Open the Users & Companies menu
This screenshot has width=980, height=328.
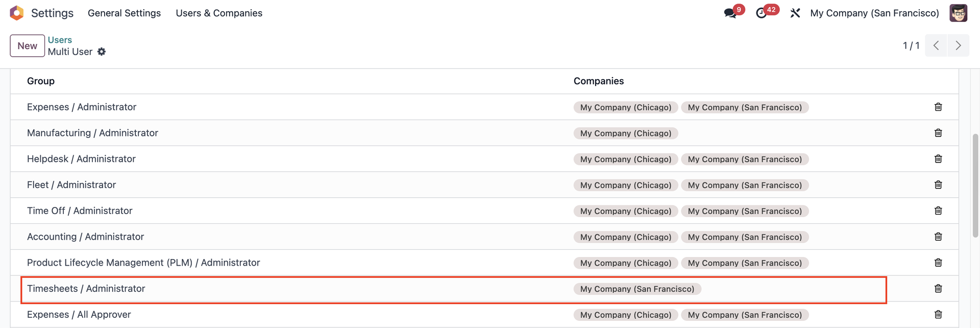click(x=219, y=13)
